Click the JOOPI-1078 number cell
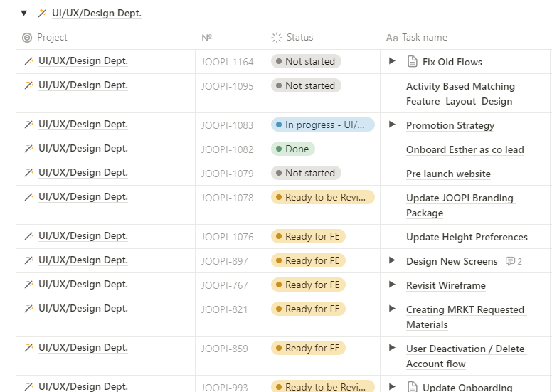Viewport: 552px width, 392px height. (230, 205)
